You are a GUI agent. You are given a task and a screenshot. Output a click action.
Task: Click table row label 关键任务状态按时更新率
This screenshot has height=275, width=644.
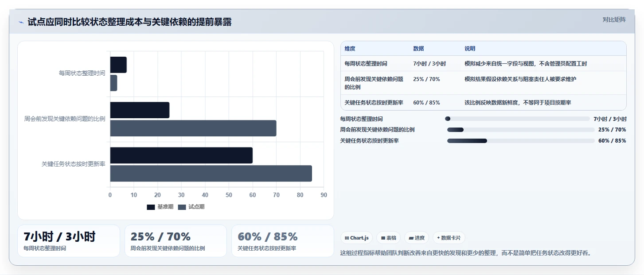click(374, 103)
